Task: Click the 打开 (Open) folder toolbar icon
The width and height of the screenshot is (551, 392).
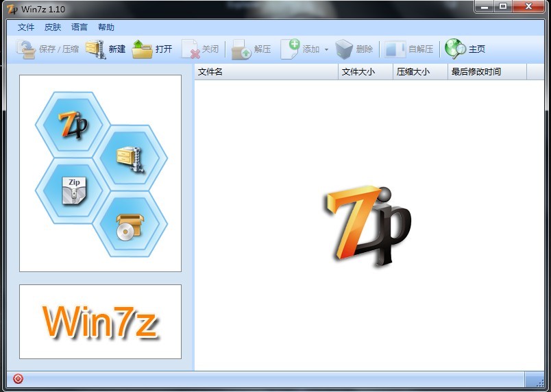Action: [142, 49]
